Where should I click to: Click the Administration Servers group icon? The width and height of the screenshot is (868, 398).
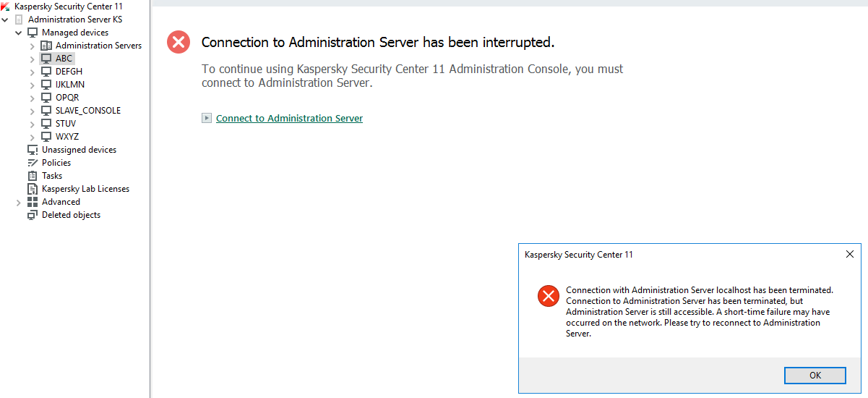(46, 46)
